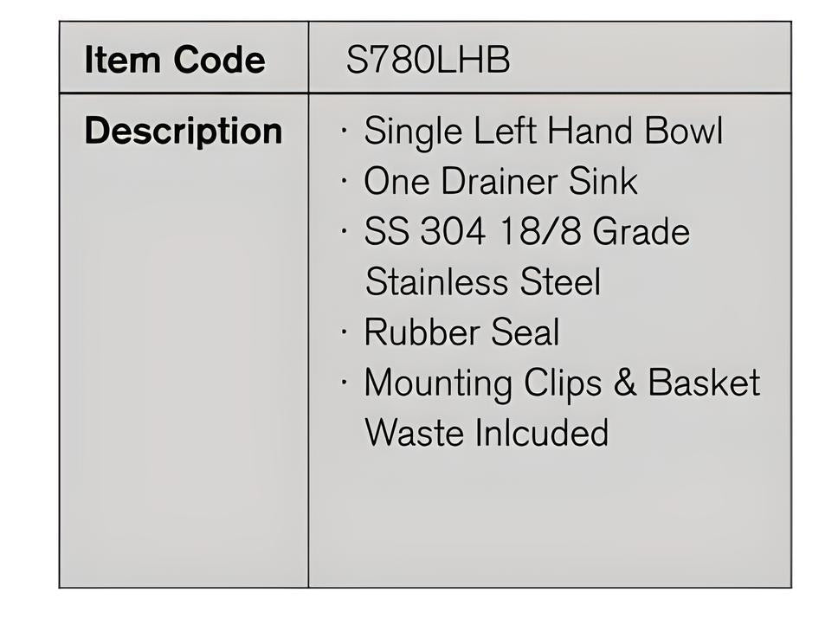Click the bullet before "One Drainer Sink"

pyautogui.click(x=345, y=182)
